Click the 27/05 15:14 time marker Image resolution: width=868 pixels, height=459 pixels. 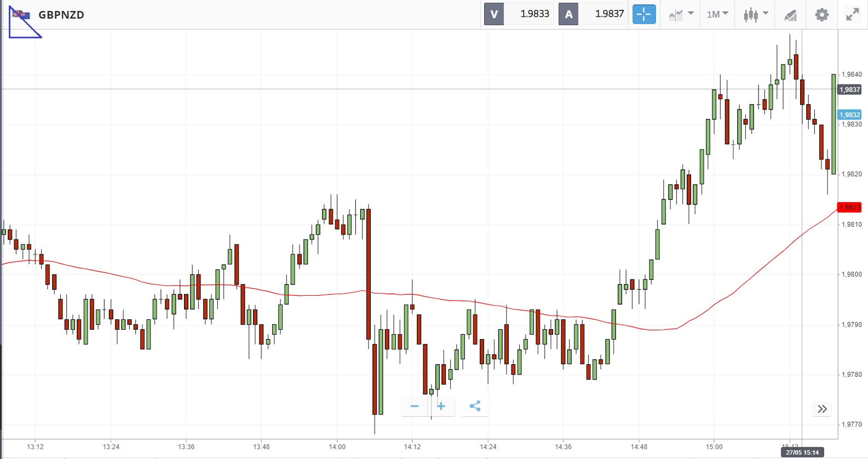[802, 452]
